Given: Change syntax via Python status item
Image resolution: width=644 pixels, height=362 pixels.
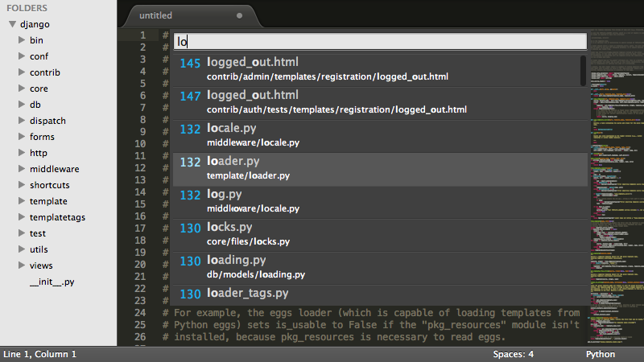Looking at the screenshot, I should coord(601,354).
